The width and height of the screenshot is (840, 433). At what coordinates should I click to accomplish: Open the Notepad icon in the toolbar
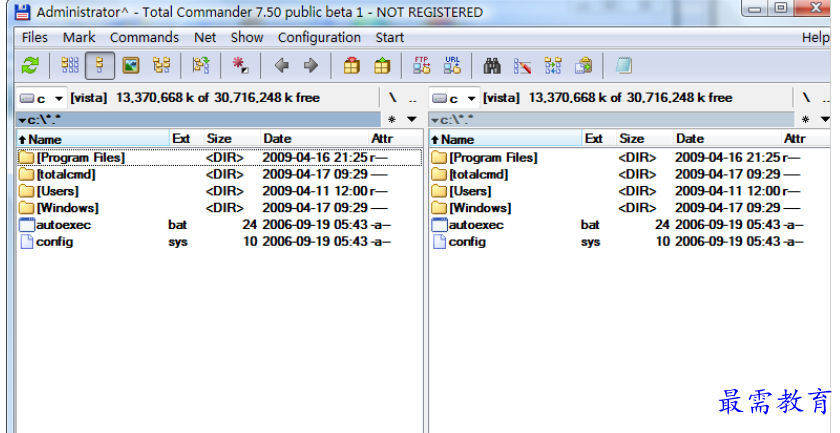624,66
